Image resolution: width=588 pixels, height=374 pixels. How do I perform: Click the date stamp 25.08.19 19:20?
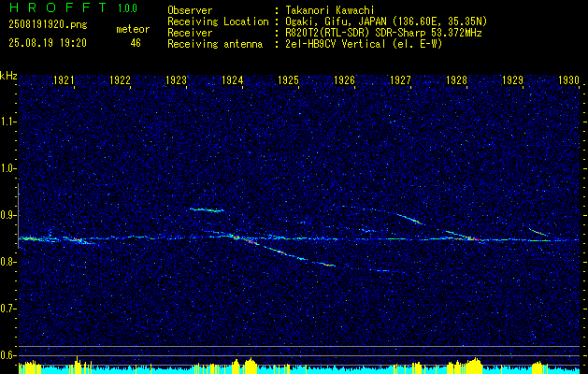[x=48, y=43]
